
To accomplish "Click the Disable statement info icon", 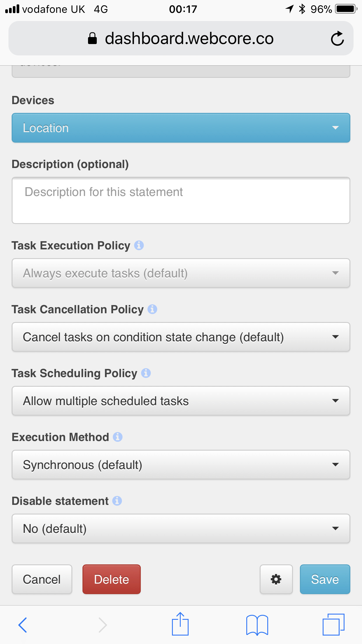I will (117, 501).
